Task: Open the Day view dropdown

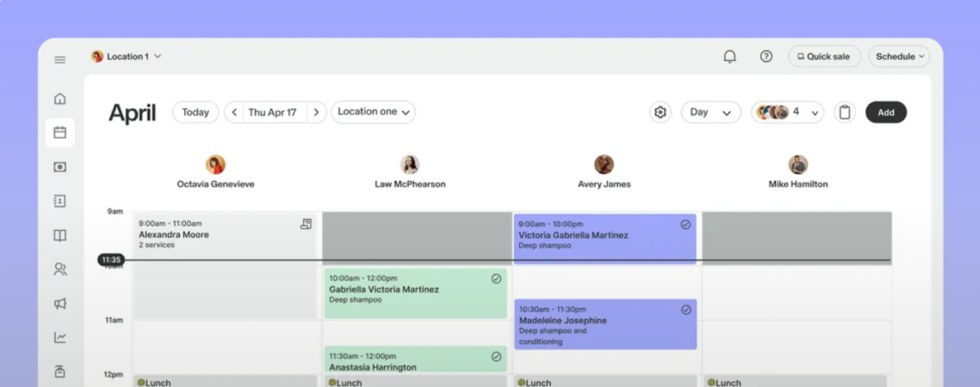Action: click(x=710, y=113)
